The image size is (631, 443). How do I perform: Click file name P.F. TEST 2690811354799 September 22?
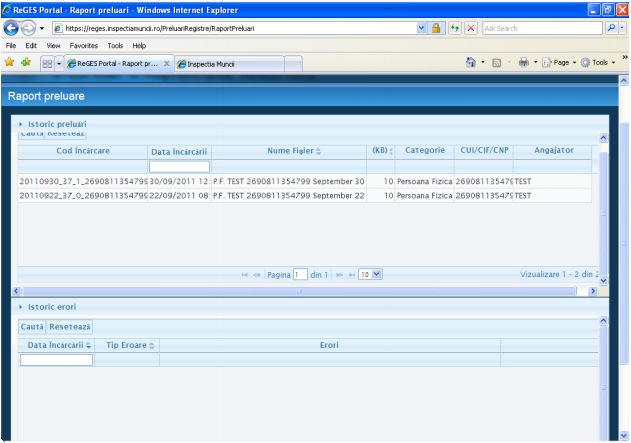289,196
